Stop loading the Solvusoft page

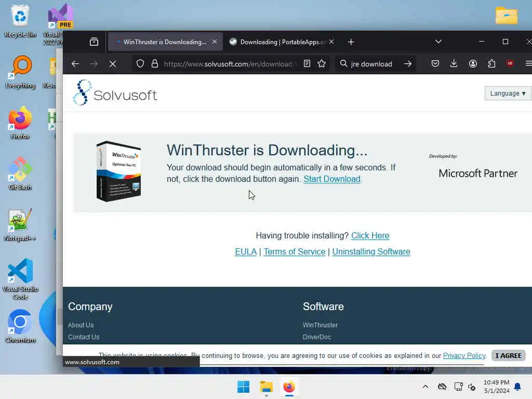[113, 64]
